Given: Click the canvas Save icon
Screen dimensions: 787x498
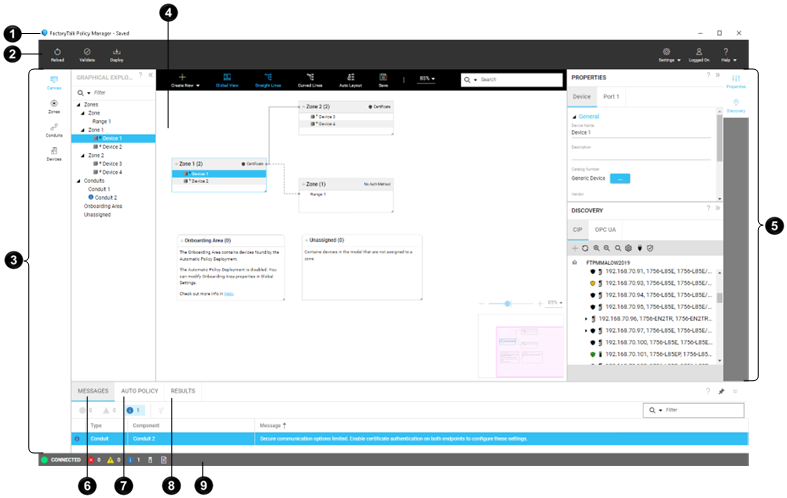Looking at the screenshot, I should (383, 80).
